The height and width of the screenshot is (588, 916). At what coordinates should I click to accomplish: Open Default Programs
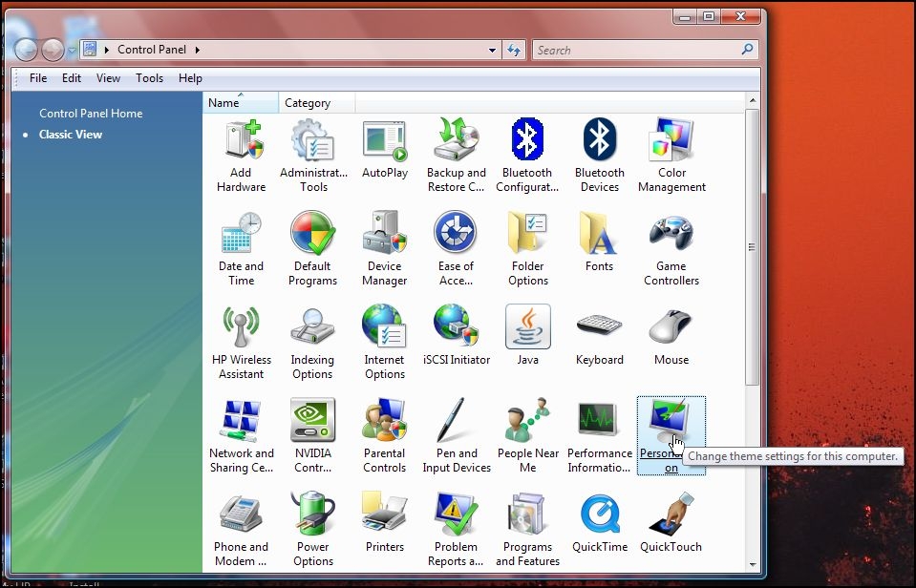pos(312,249)
